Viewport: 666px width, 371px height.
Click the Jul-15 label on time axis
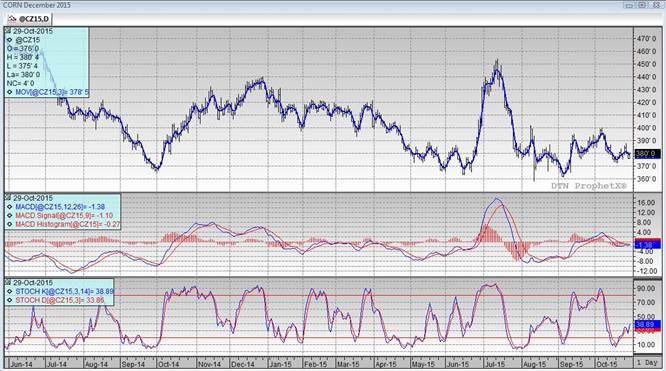(x=495, y=365)
